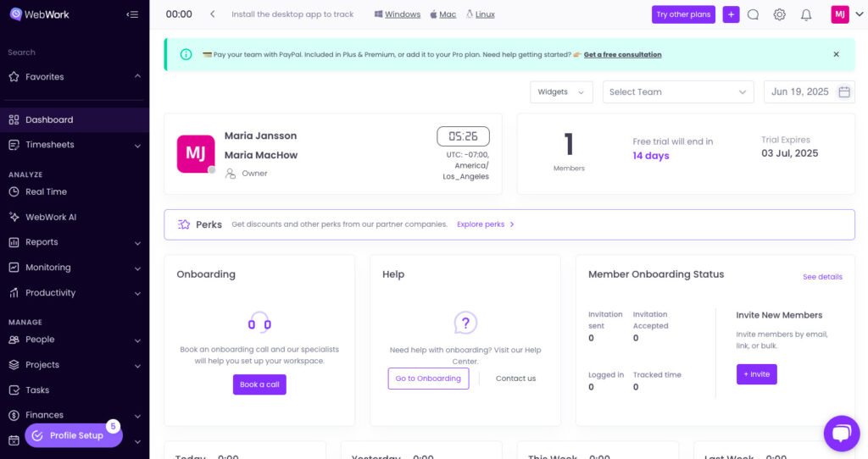Open WebWork AI menu item

point(75,218)
